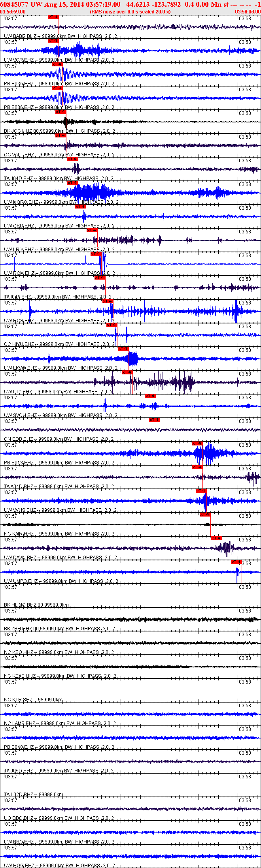Select the UW.UMPQ EHZ station label
This screenshot has width=261, height=868.
point(61,581)
